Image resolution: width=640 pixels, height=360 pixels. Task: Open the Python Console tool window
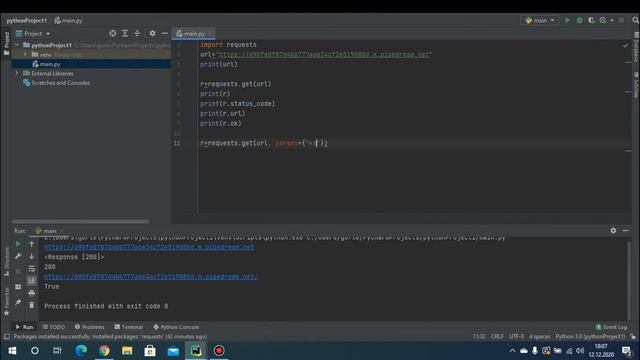(176, 327)
